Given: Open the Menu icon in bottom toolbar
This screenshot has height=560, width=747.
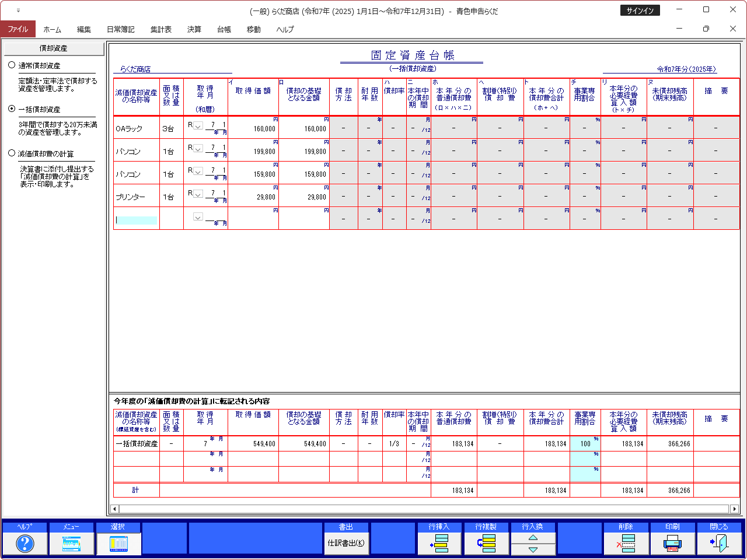Looking at the screenshot, I should (71, 544).
